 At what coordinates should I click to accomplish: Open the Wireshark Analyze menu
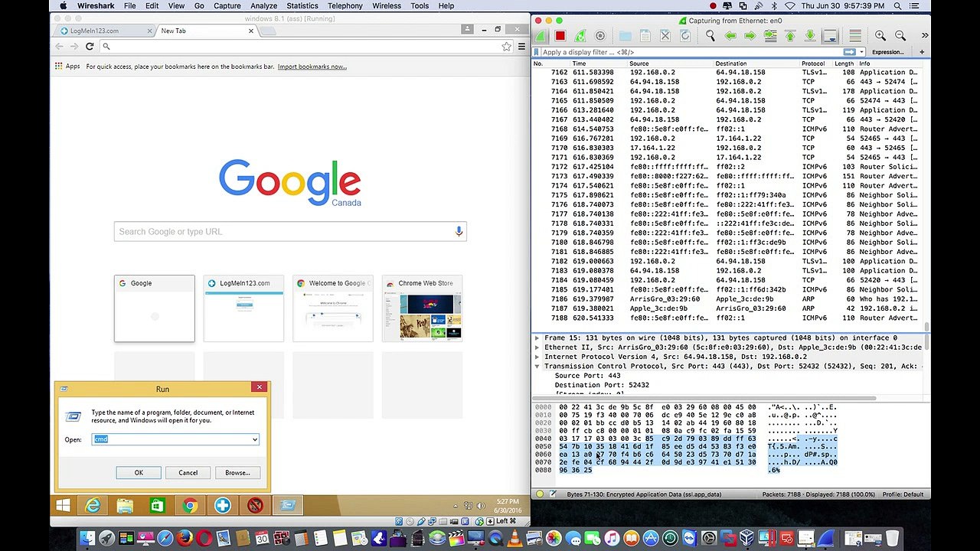pos(263,6)
